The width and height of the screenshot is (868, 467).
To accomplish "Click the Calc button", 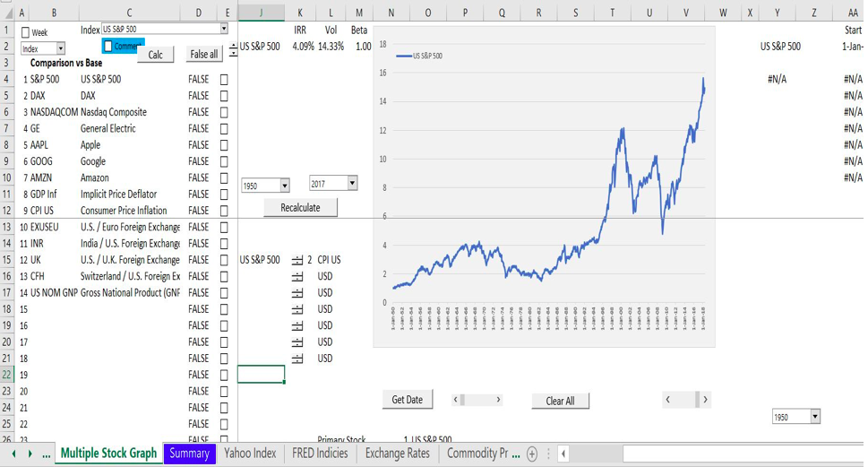I will (x=156, y=55).
